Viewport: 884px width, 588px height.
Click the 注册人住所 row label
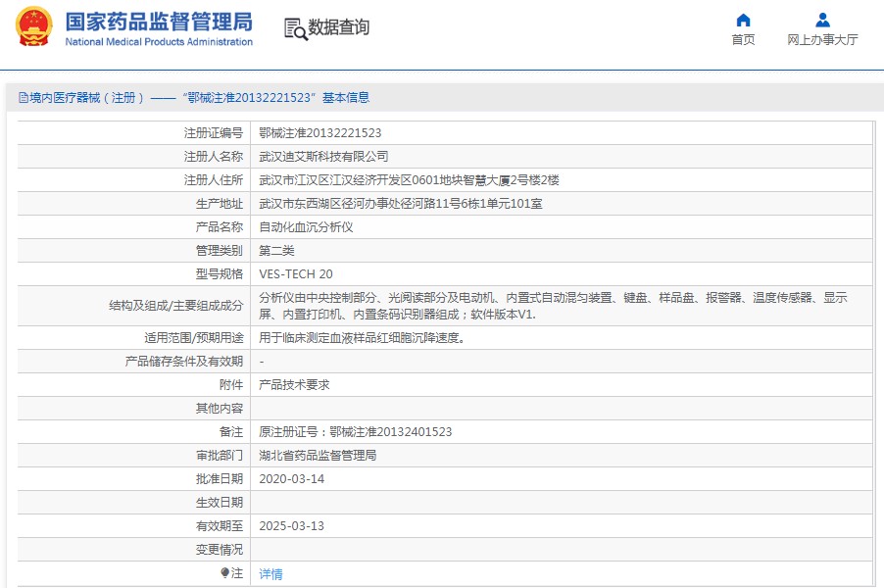tap(213, 180)
